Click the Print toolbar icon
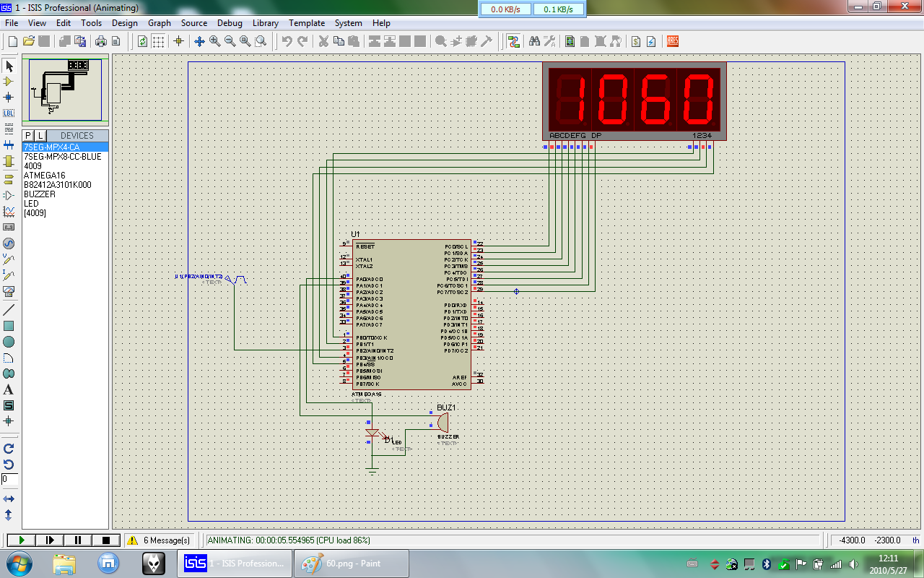The image size is (924, 578). click(x=100, y=41)
